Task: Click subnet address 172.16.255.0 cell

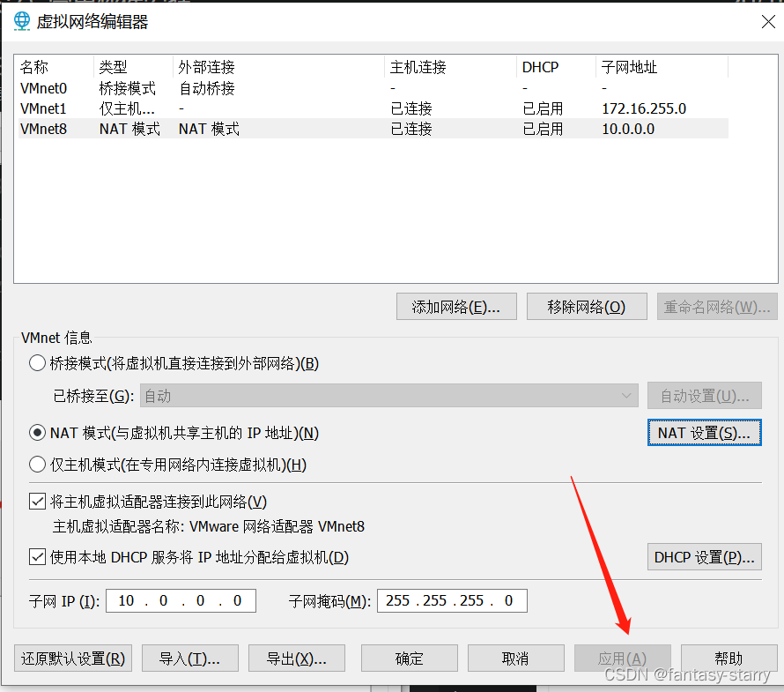Action: tap(644, 108)
